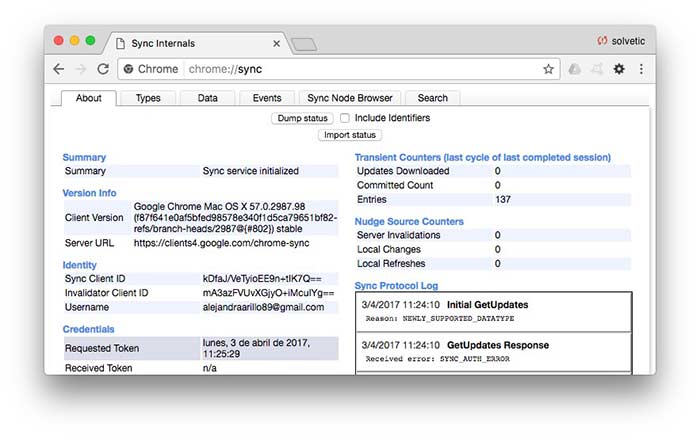Bookmark this page with the star icon
The image size is (700, 438).
(x=548, y=69)
